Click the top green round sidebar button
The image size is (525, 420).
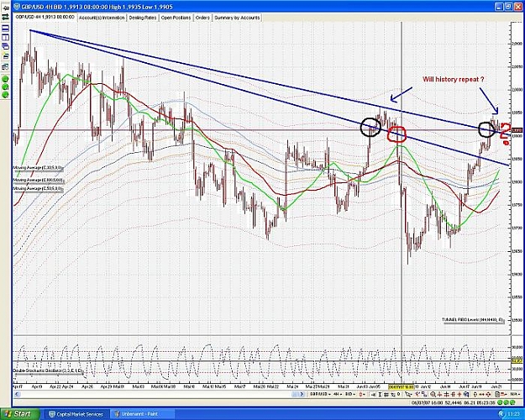5,79
